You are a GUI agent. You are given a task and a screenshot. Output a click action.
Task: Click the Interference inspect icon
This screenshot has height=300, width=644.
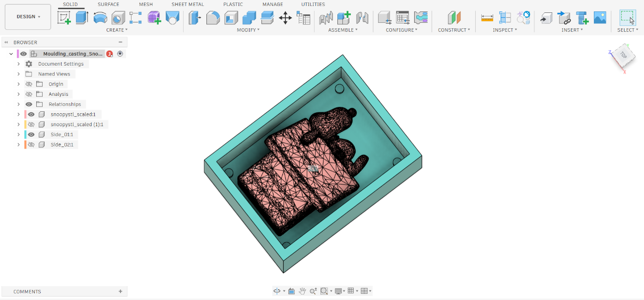tap(505, 18)
